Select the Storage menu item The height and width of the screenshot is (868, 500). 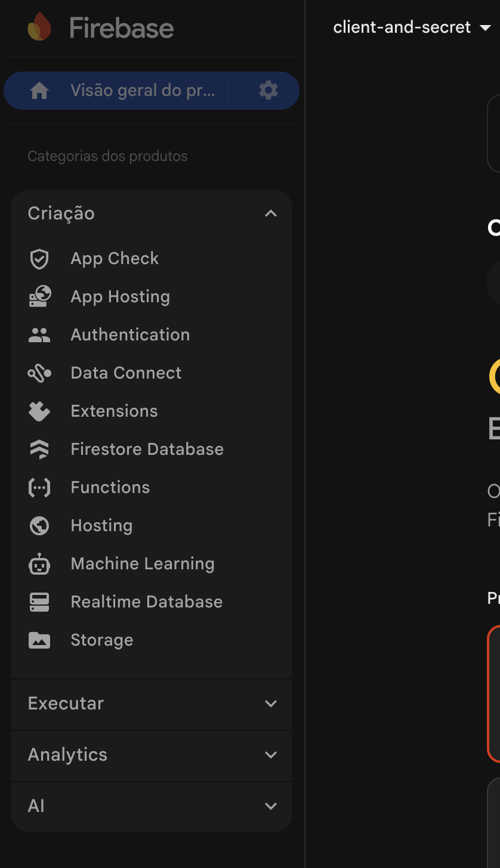tap(102, 640)
